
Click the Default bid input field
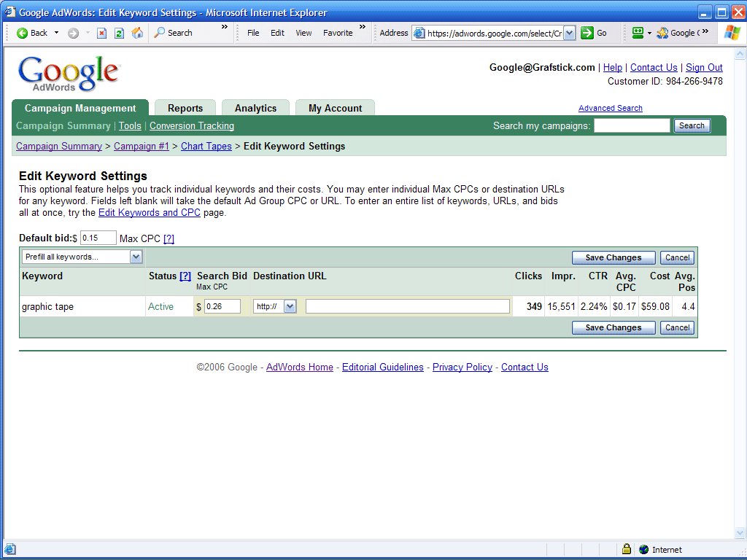tap(98, 238)
